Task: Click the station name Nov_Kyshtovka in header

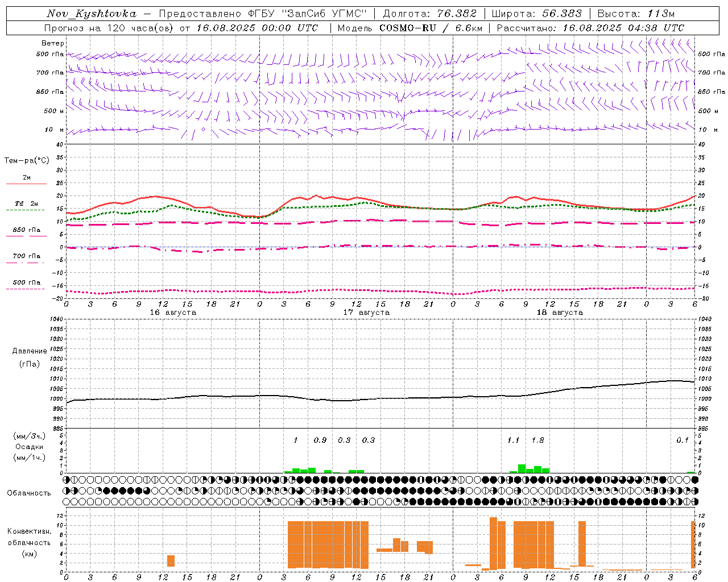Action: (92, 14)
